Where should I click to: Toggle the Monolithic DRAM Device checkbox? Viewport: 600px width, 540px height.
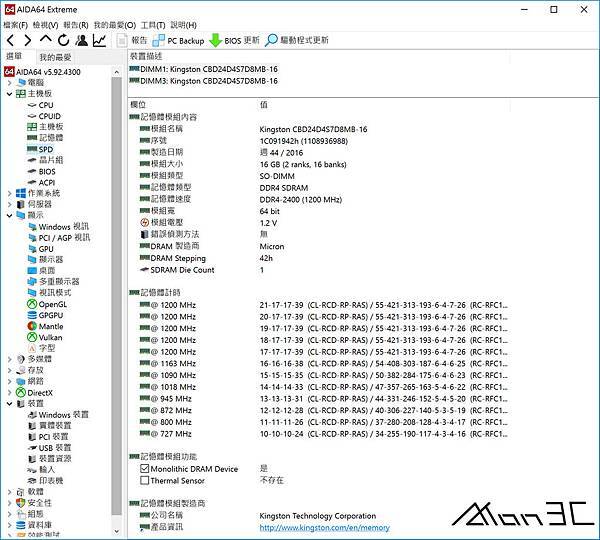point(144,468)
